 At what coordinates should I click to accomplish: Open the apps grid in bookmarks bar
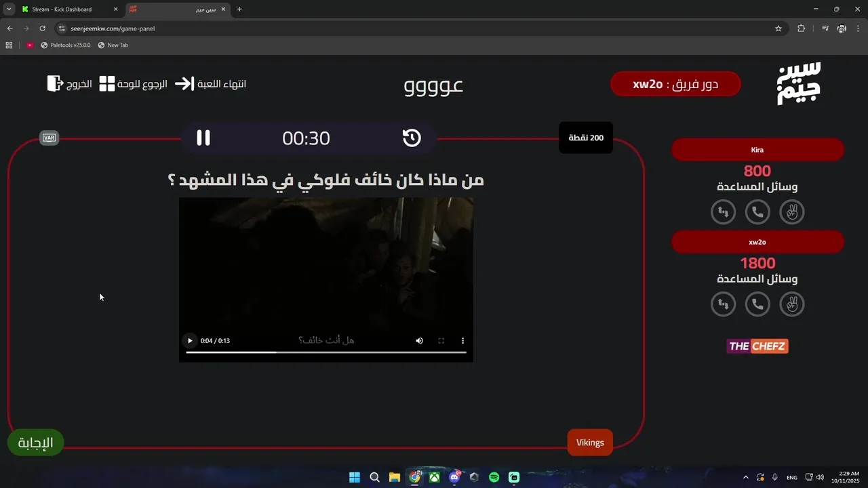pyautogui.click(x=9, y=45)
